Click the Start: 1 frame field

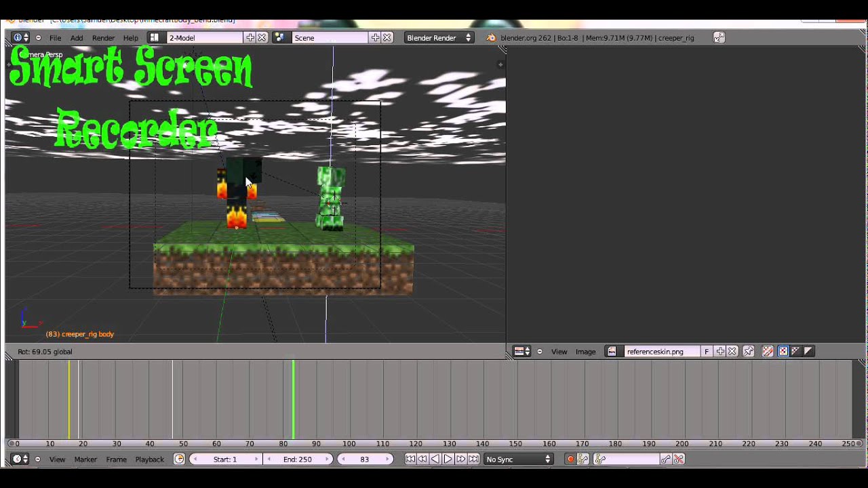226,459
